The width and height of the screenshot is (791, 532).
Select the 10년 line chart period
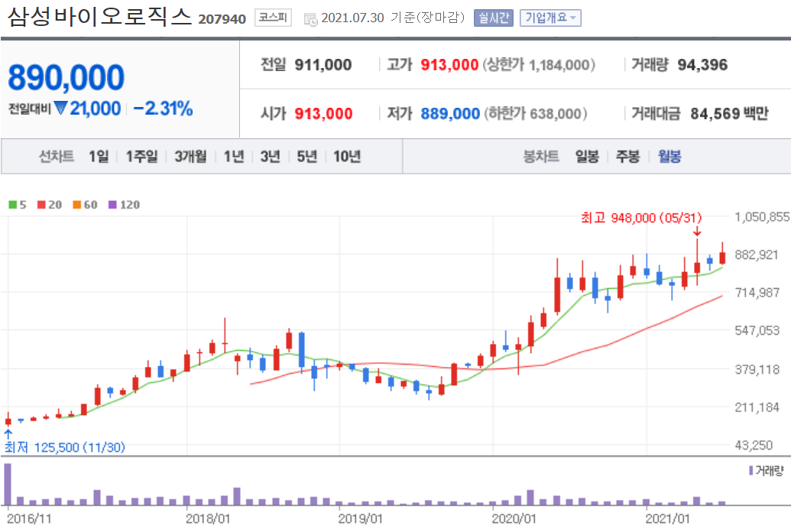pos(347,157)
